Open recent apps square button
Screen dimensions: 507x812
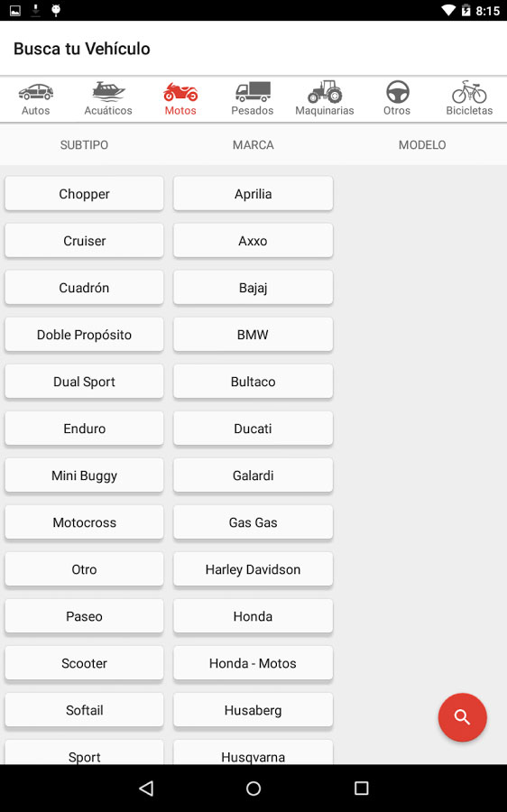pyautogui.click(x=361, y=789)
